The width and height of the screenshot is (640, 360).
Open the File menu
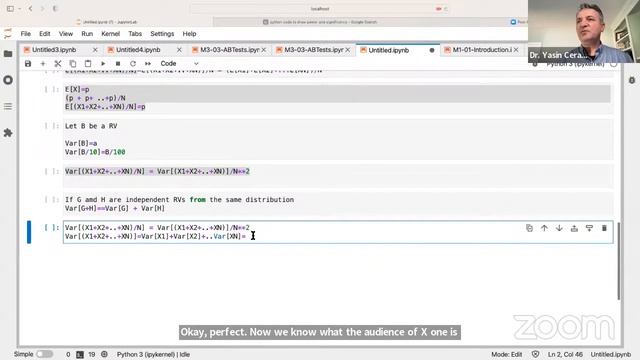tap(26, 34)
